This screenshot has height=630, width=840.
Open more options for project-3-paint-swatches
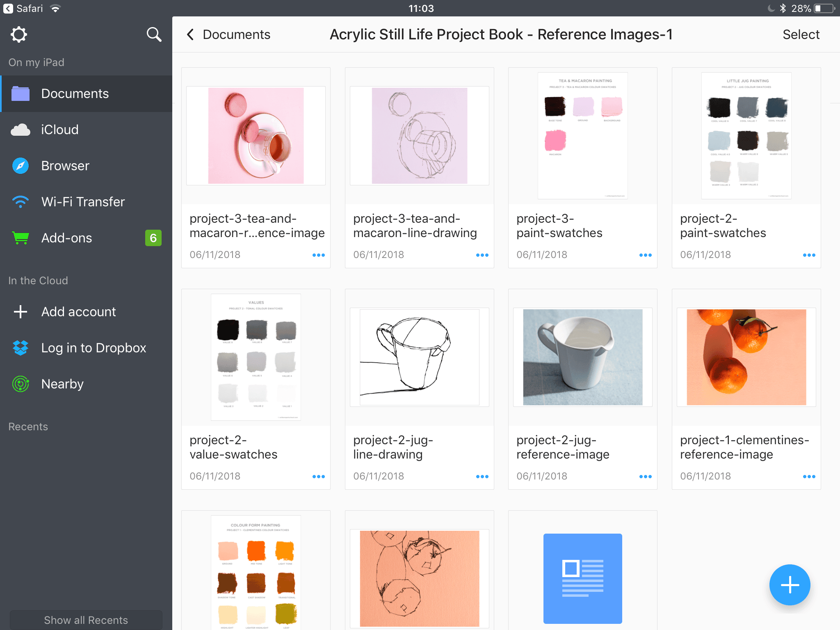(646, 255)
